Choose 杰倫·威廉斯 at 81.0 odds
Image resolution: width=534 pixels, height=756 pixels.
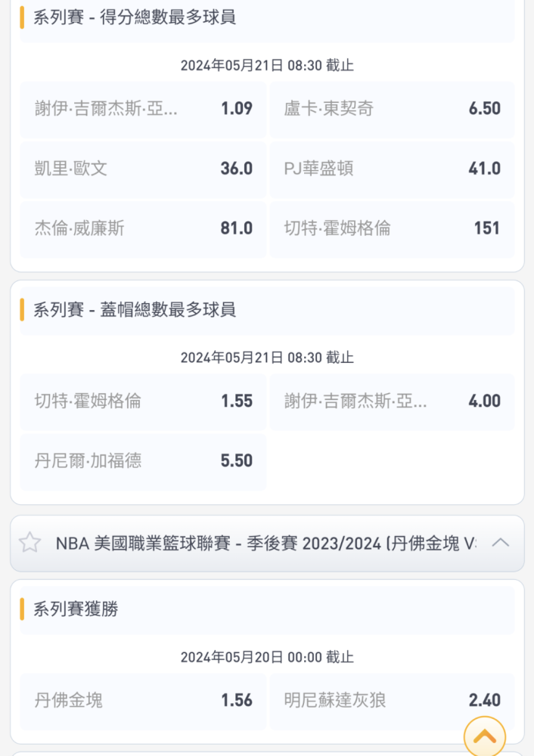(x=143, y=229)
